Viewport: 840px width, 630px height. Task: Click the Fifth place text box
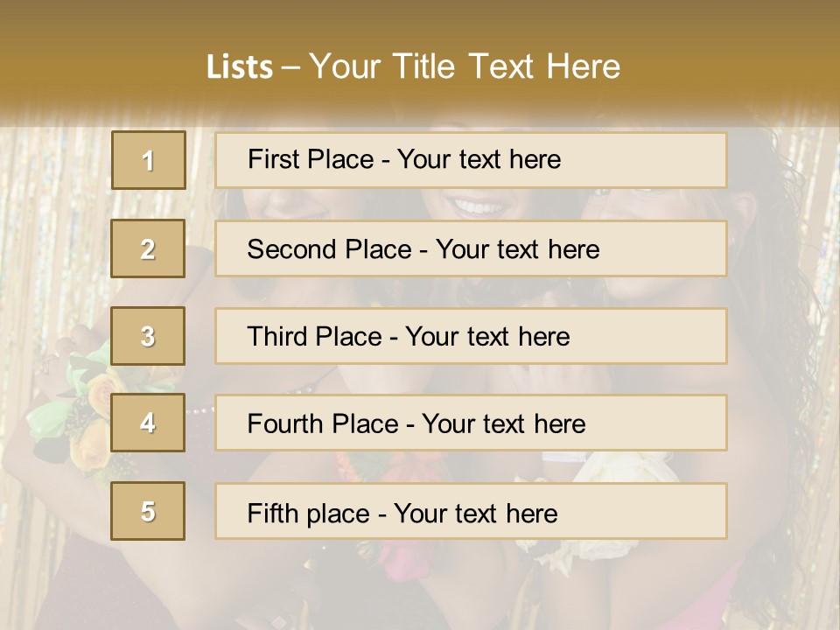tap(471, 511)
